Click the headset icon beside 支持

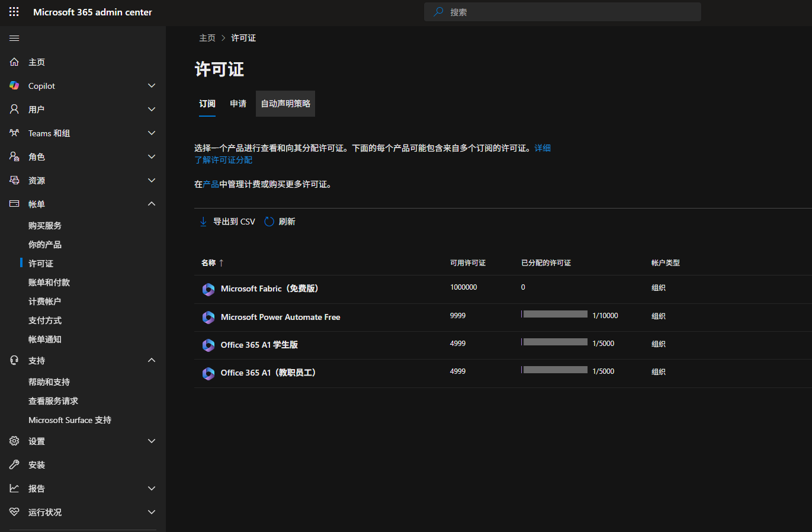(x=14, y=360)
